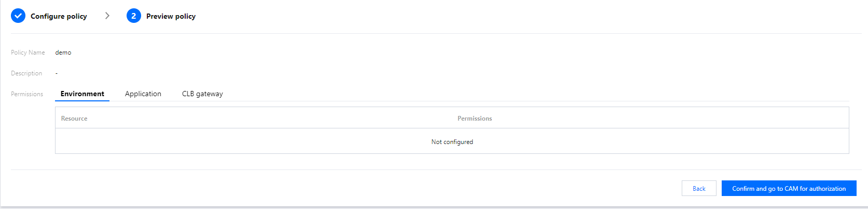Confirm and go to CAM for authorization
Screen dimensions: 868x209
(789, 189)
